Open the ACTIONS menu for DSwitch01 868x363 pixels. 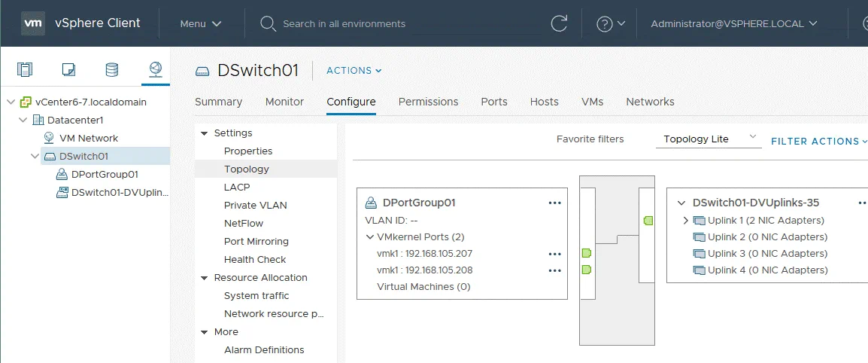tap(354, 71)
